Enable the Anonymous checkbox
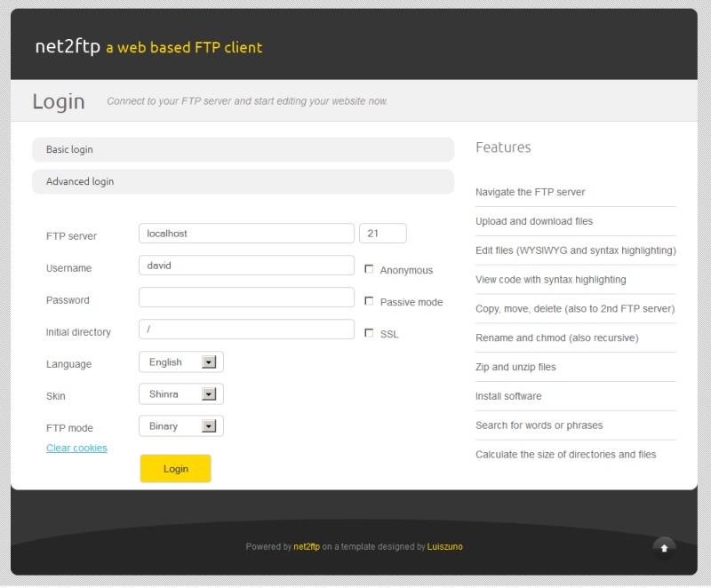The height and width of the screenshot is (588, 711). coord(369,269)
